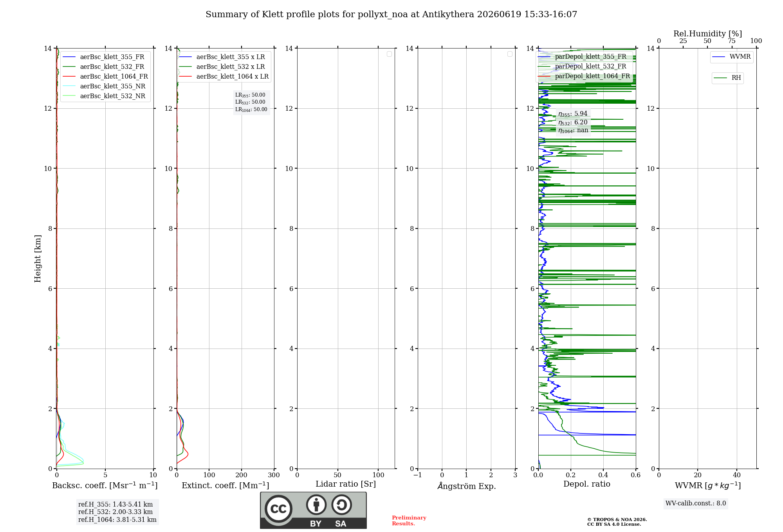Click the Depol. ratio axis label
The height and width of the screenshot is (532, 783).
click(587, 484)
